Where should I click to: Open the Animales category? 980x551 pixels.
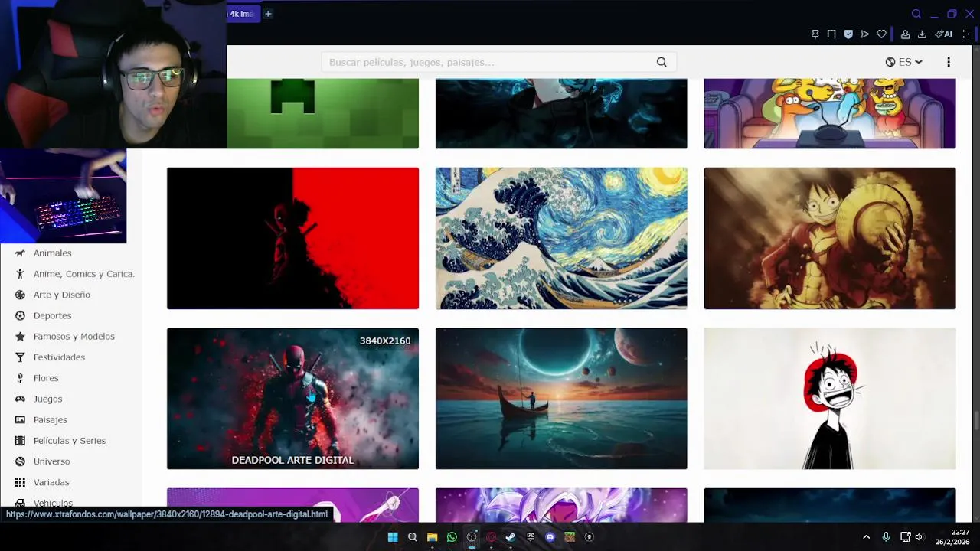pos(52,253)
